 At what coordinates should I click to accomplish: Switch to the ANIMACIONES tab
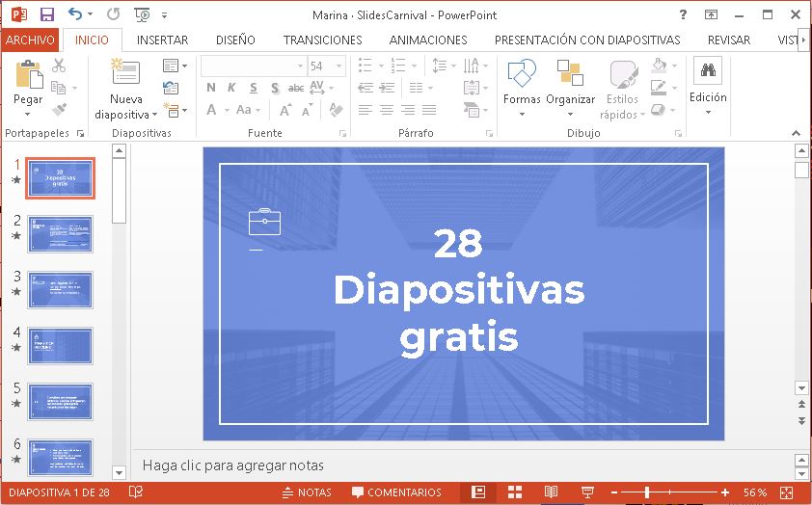(x=428, y=40)
